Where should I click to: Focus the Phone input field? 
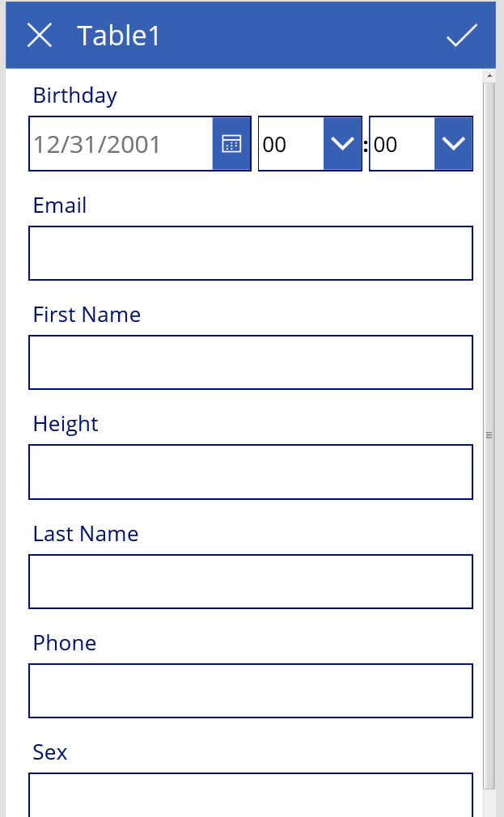click(251, 691)
